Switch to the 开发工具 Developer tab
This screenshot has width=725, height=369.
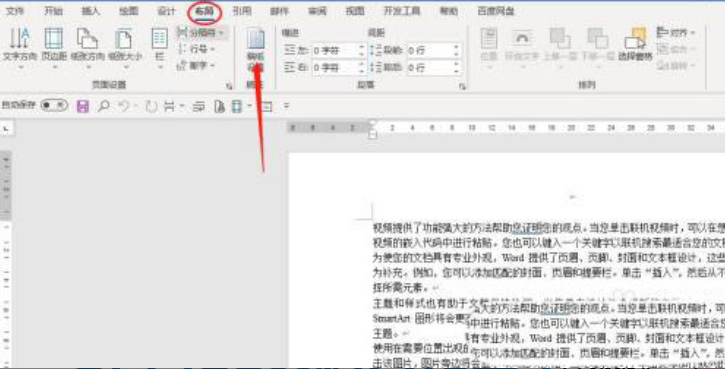coord(401,11)
